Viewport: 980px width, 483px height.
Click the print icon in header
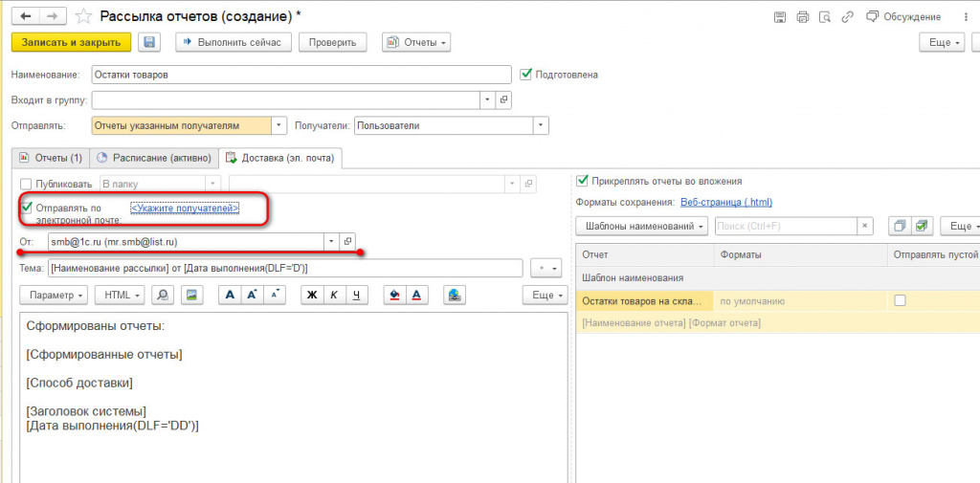tap(803, 17)
